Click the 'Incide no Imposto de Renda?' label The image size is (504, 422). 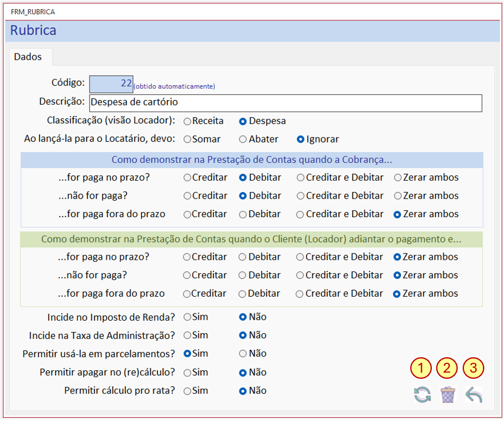111,317
